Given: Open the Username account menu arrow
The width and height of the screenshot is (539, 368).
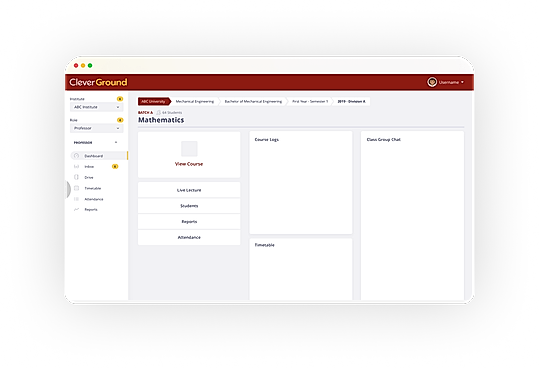Looking at the screenshot, I should tap(462, 82).
